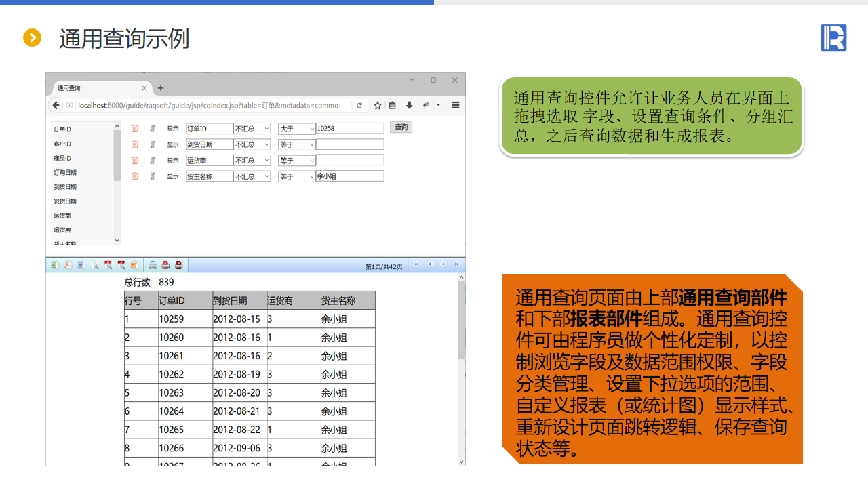This screenshot has height=488, width=868.
Task: Select 订购日期 in the field list
Action: (x=65, y=172)
